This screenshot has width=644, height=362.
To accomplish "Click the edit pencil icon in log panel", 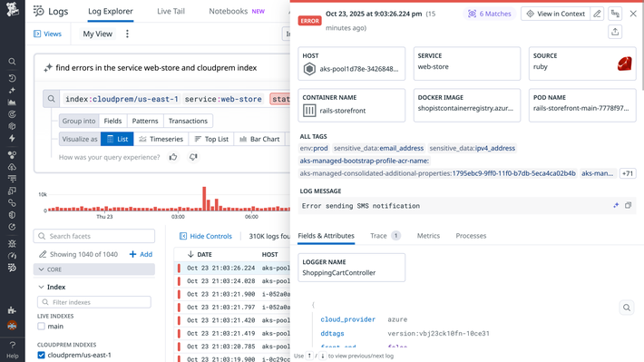I will [597, 14].
